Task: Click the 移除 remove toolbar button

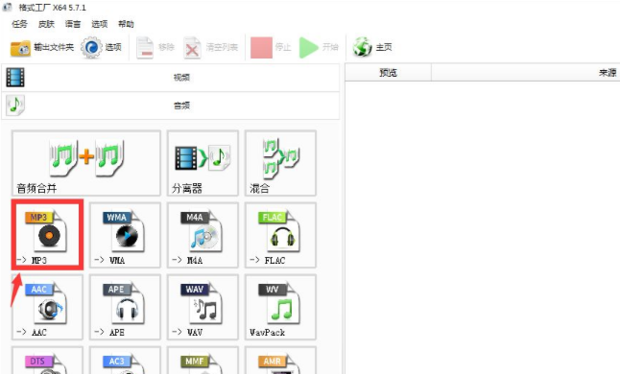Action: (155, 48)
